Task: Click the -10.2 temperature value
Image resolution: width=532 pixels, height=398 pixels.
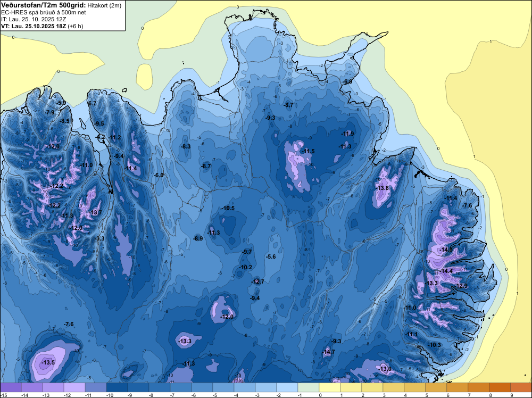Action: click(x=246, y=267)
